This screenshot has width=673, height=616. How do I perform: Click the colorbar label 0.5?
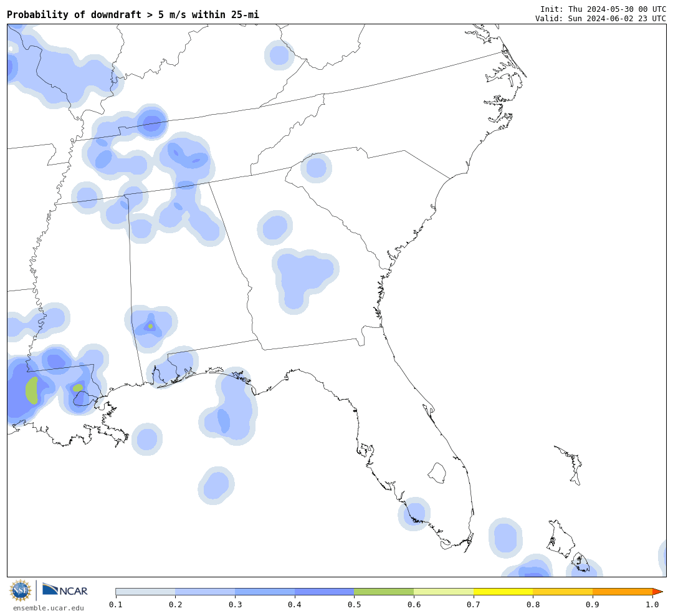[x=354, y=605]
